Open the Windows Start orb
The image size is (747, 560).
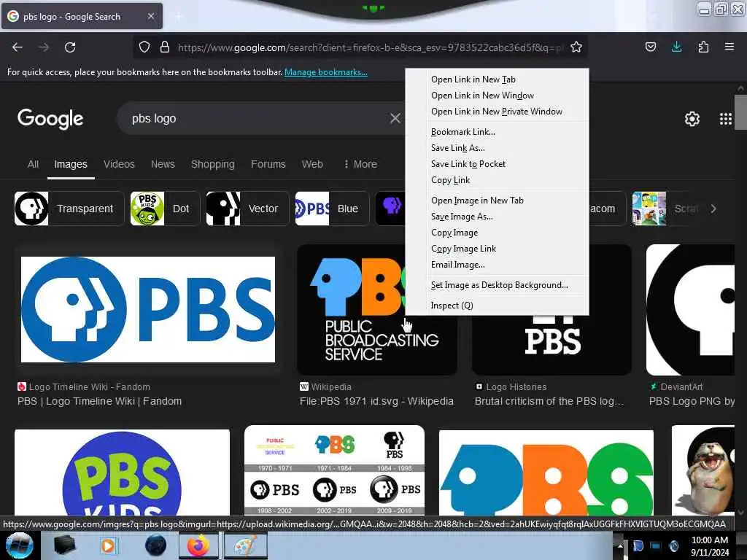tap(20, 545)
